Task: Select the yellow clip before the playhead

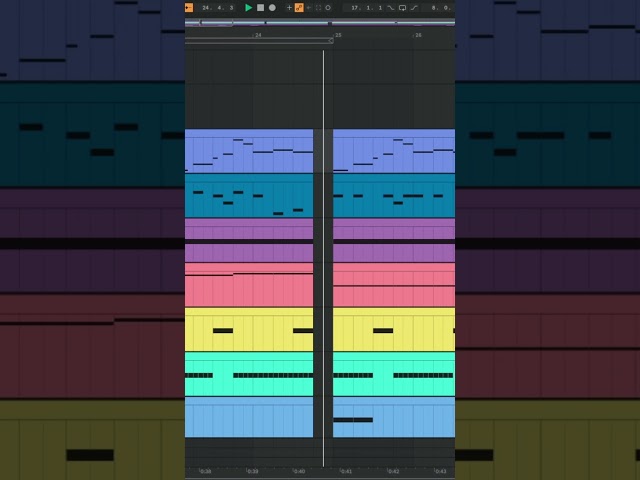Action: click(249, 329)
